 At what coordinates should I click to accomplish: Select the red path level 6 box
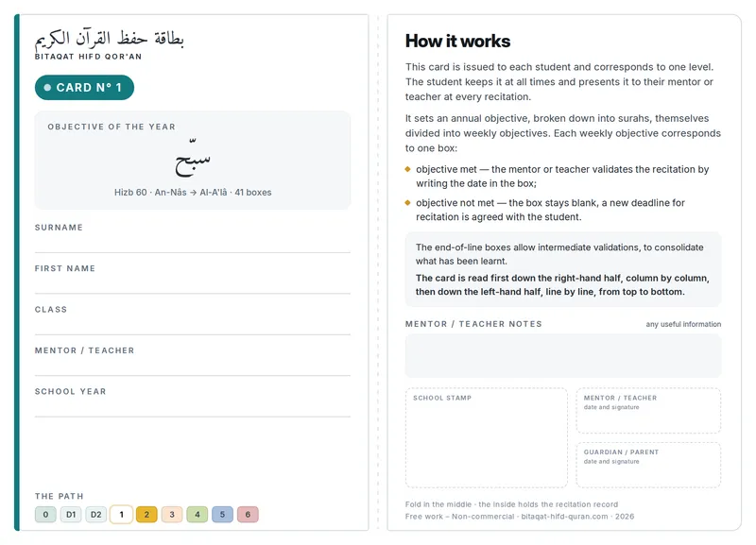pyautogui.click(x=248, y=514)
